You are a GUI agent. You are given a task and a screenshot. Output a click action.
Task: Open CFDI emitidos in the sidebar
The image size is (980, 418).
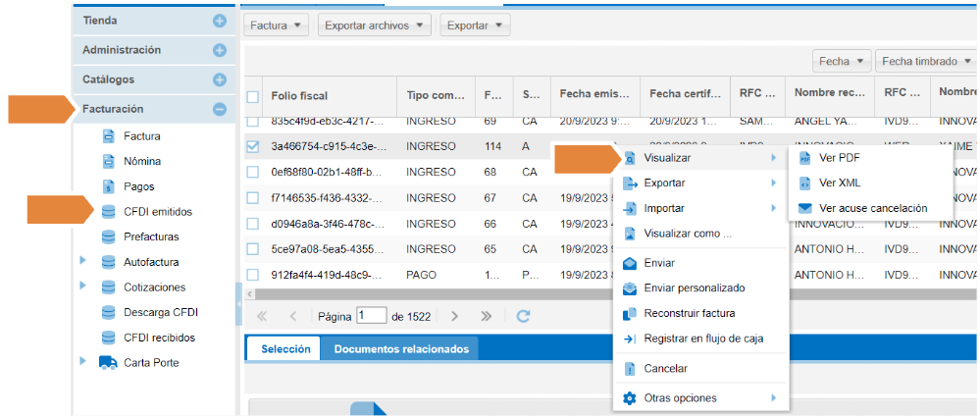(x=158, y=211)
